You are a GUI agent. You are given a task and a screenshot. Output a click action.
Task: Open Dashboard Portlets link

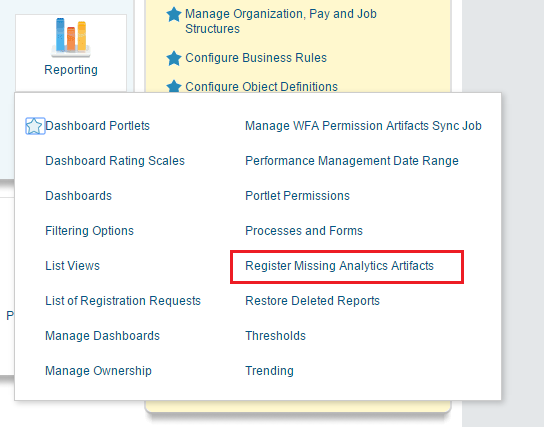[x=97, y=126]
